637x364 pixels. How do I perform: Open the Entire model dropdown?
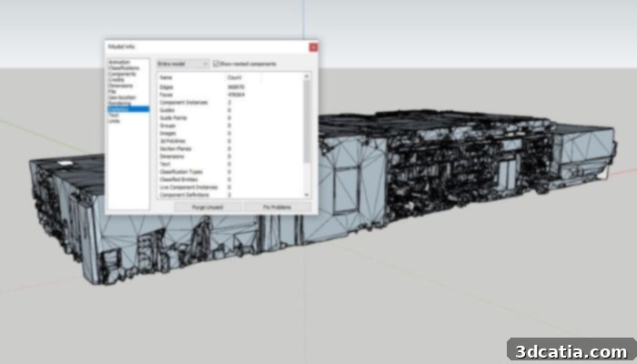click(x=183, y=64)
